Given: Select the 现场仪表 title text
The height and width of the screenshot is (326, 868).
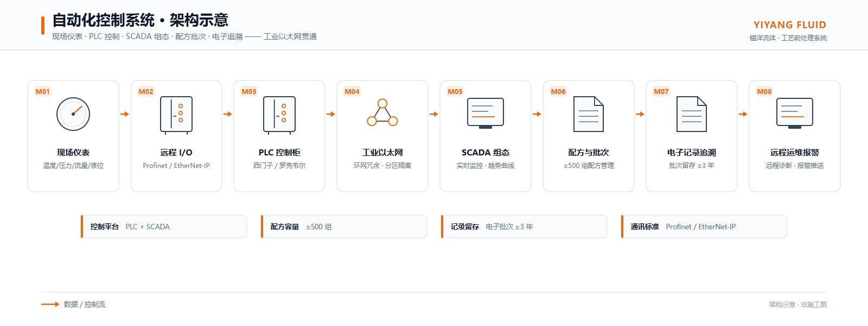Looking at the screenshot, I should click(x=73, y=153).
